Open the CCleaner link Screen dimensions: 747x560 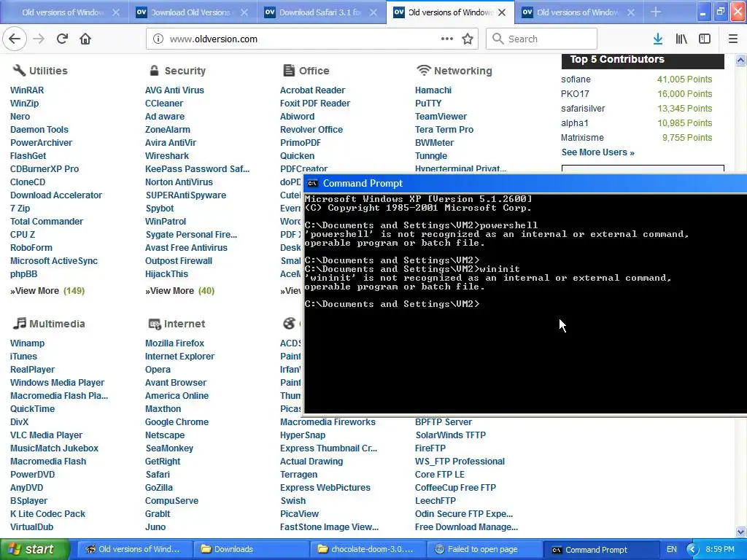coord(164,104)
